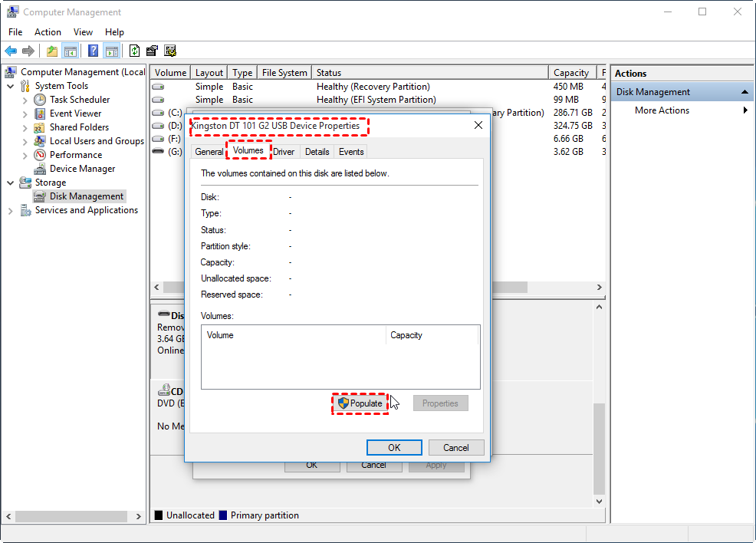Click the blue Primary partition legend swatch

(223, 515)
